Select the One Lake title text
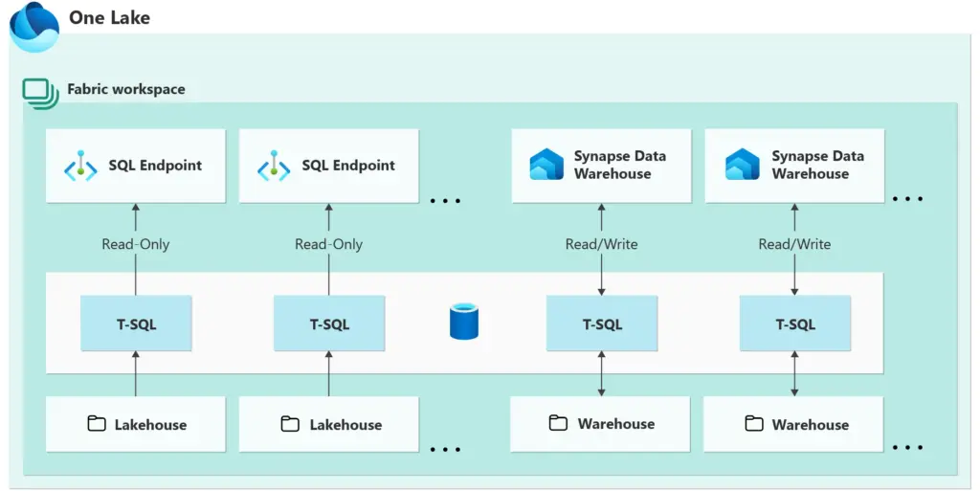 pyautogui.click(x=109, y=17)
